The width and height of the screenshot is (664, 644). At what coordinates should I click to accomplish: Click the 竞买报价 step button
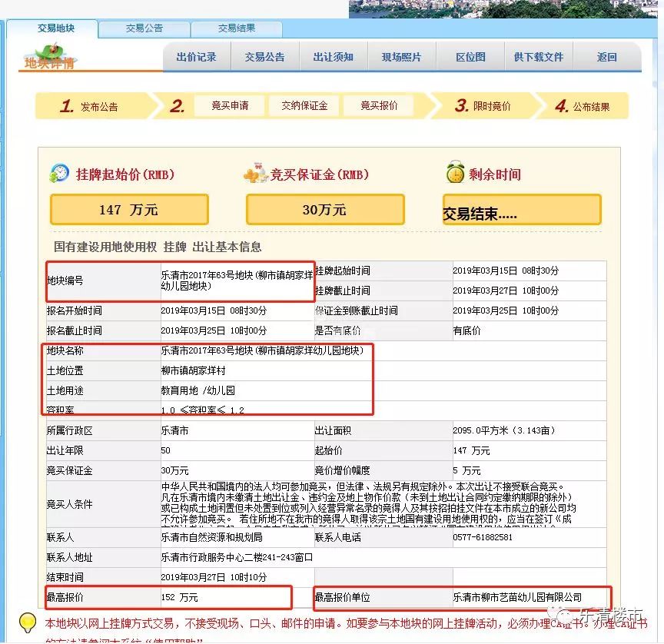coord(378,106)
